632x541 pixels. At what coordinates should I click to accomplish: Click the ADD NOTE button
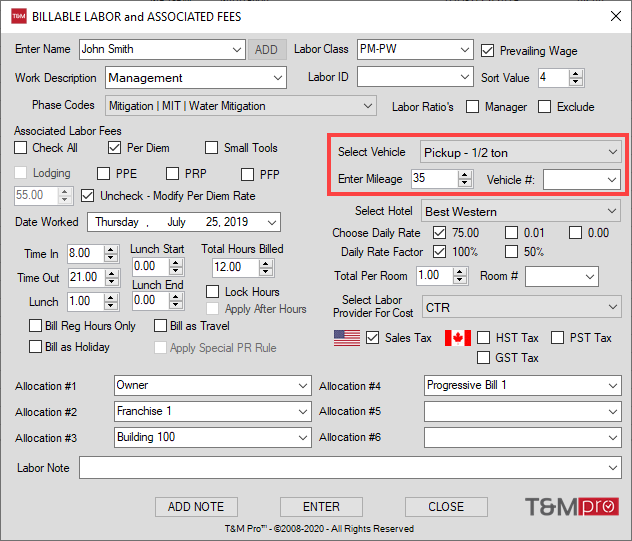click(x=196, y=507)
